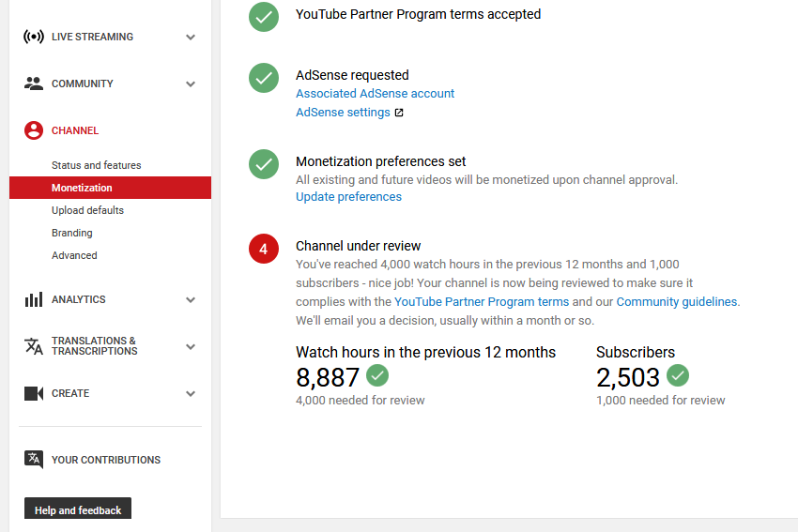Viewport: 798px width, 532px height.
Task: Go to Status and features
Action: click(x=96, y=165)
